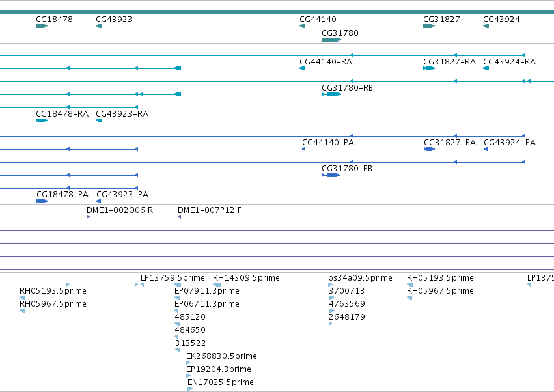
Task: Select the CG43923 gene label
Action: (x=114, y=20)
